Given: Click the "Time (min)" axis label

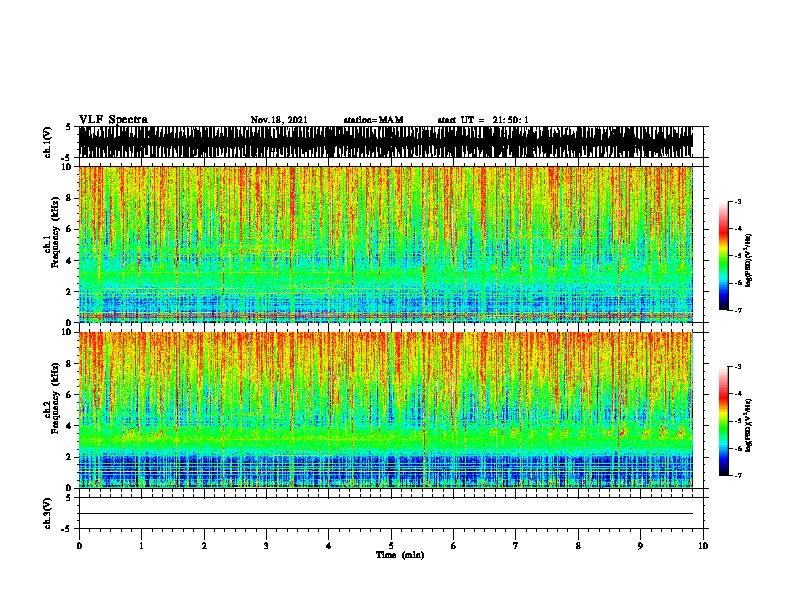Looking at the screenshot, I should 400,555.
